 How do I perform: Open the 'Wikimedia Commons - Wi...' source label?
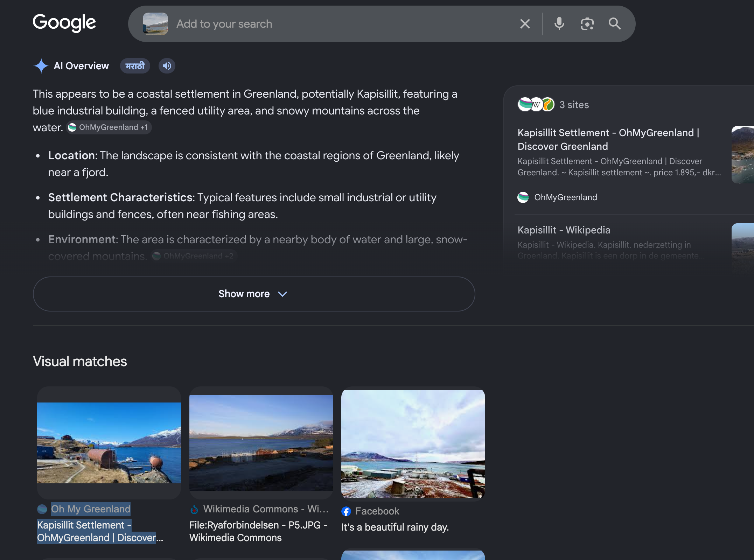click(266, 509)
